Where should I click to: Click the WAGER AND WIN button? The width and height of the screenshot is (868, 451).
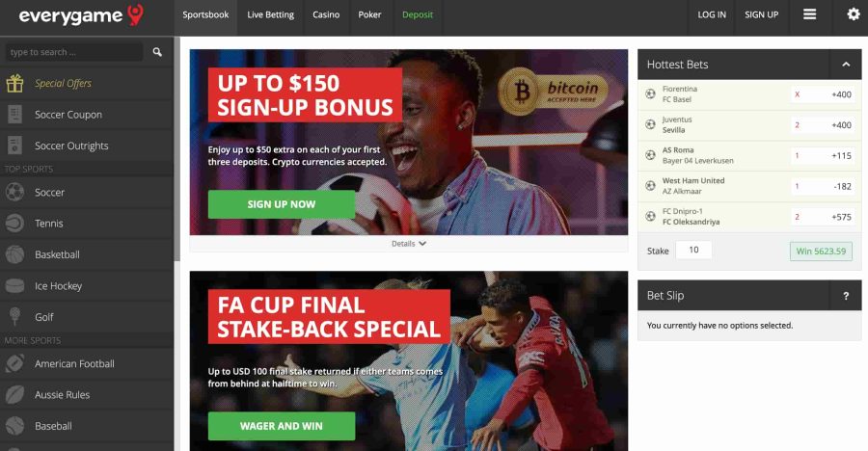pos(282,426)
